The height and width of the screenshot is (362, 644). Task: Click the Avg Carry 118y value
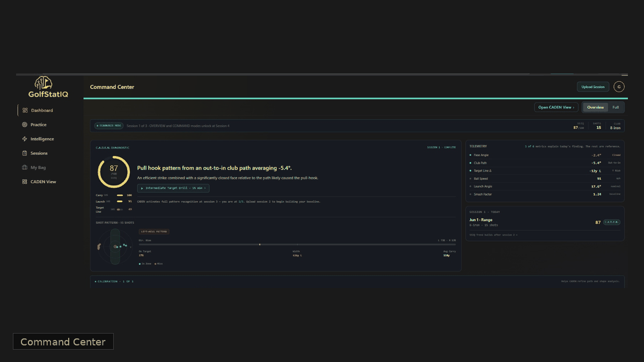click(447, 255)
